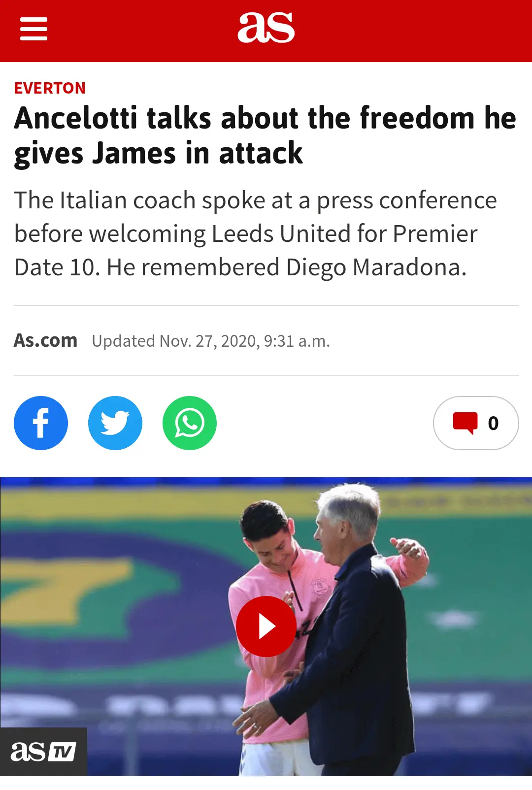
Task: Click the red speech bubble comments icon
Action: (x=465, y=423)
